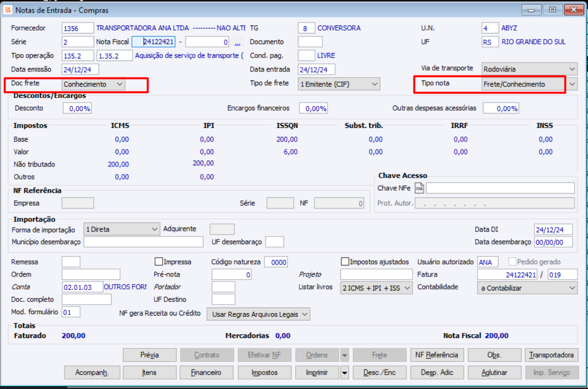588x389 pixels.
Task: Click the Transportadora button
Action: coord(552,355)
